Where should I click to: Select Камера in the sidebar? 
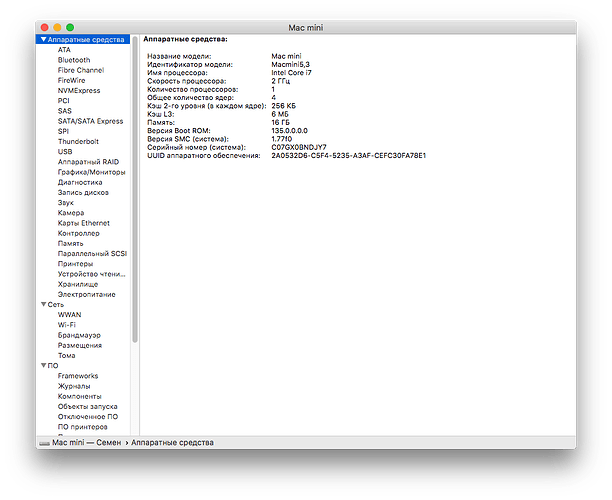(71, 213)
